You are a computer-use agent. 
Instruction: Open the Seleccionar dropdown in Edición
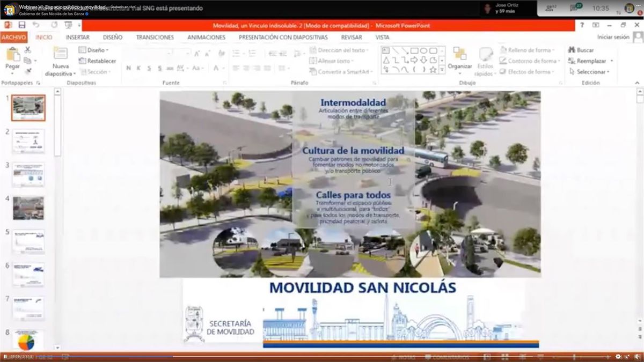[590, 71]
